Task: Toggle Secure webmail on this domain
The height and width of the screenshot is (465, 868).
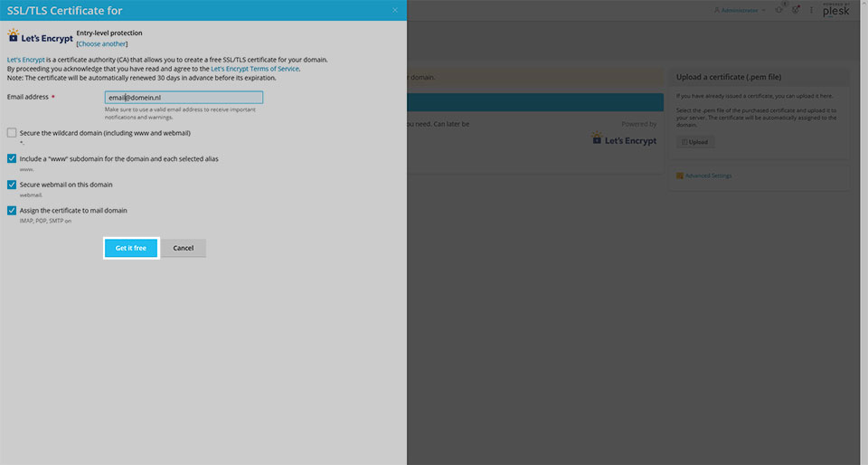Action: click(12, 185)
